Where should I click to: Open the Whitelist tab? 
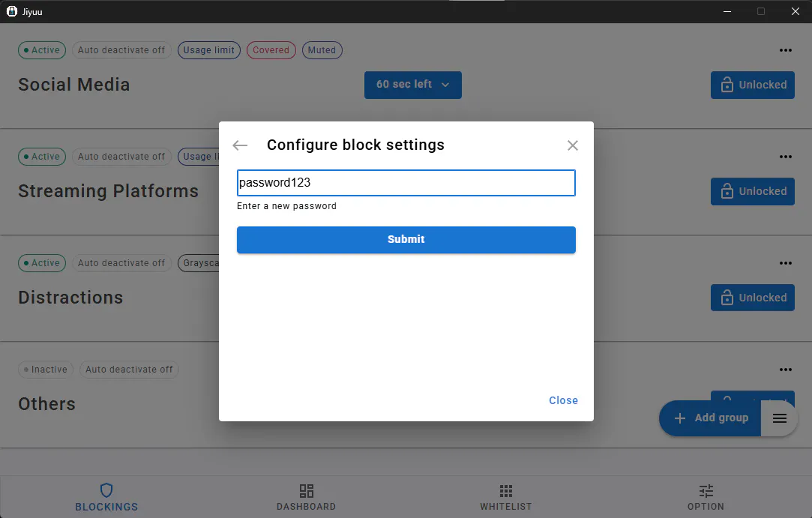506,497
